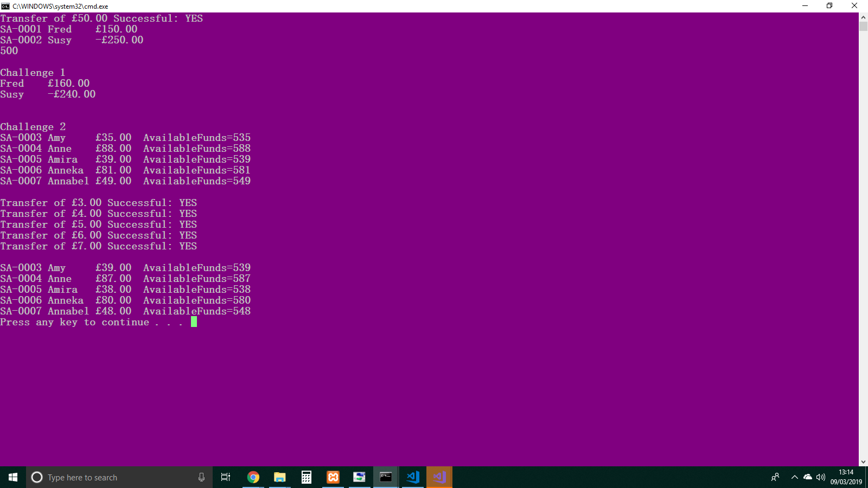Click the 'Challenge 2' heading text
868x488 pixels.
point(33,127)
